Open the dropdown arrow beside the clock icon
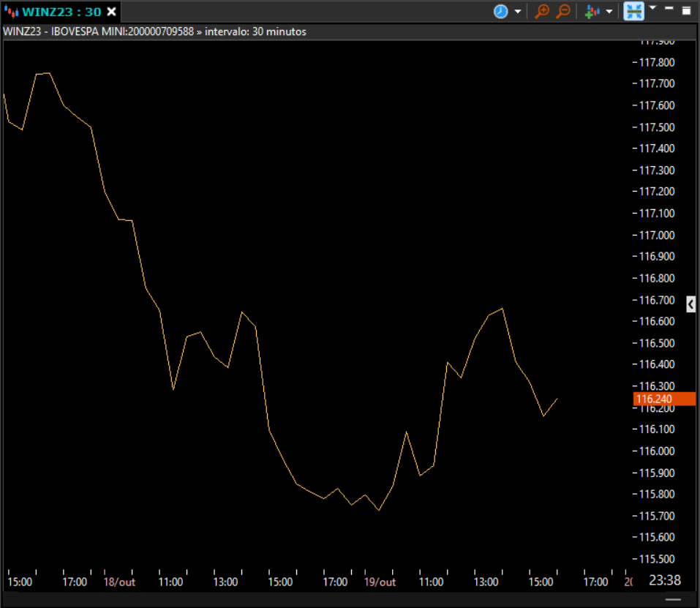700x608 pixels. pyautogui.click(x=518, y=12)
